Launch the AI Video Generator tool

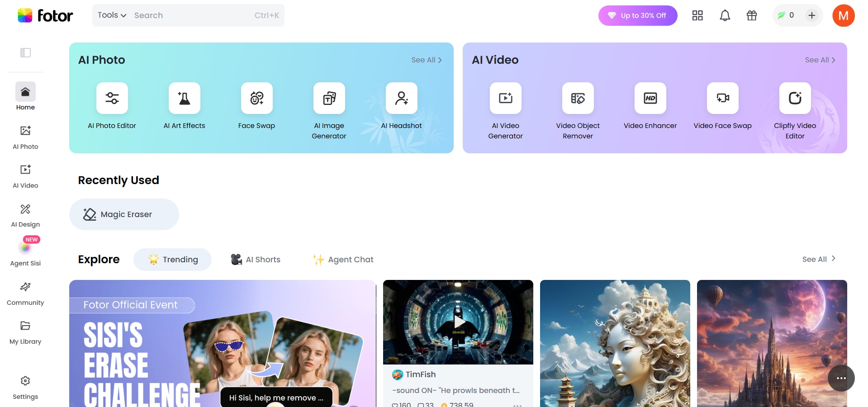coord(506,111)
